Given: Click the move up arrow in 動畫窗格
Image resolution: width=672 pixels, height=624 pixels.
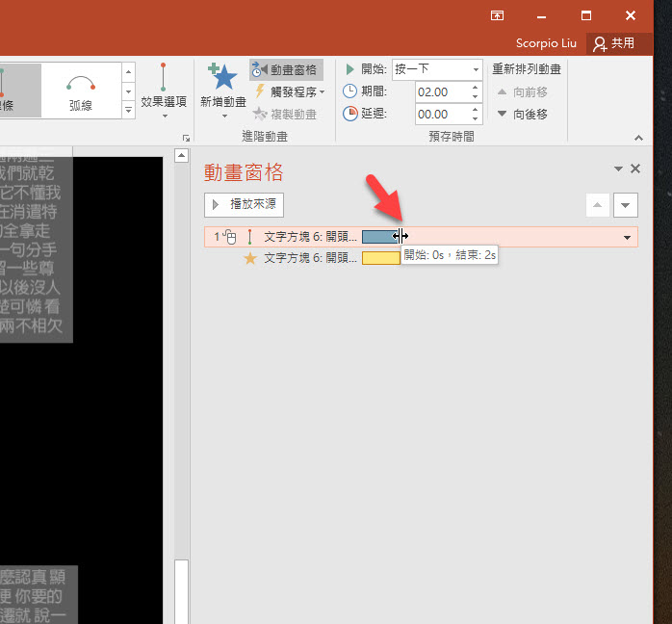Looking at the screenshot, I should tap(598, 205).
